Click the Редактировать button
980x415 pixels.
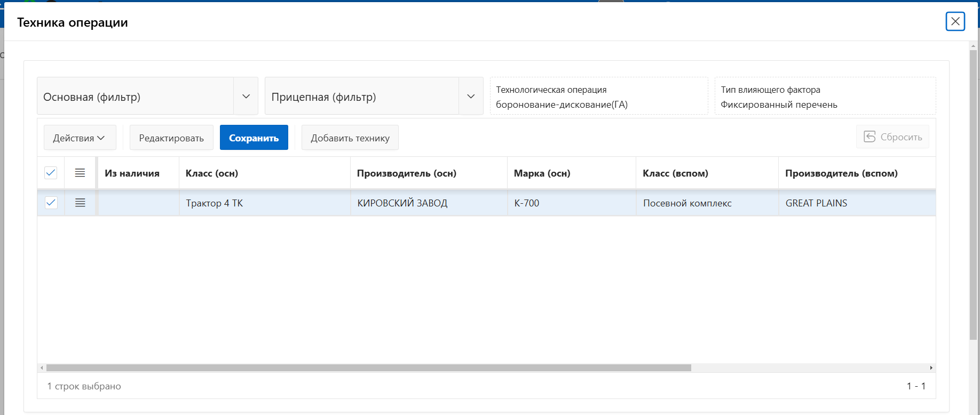pyautogui.click(x=171, y=138)
